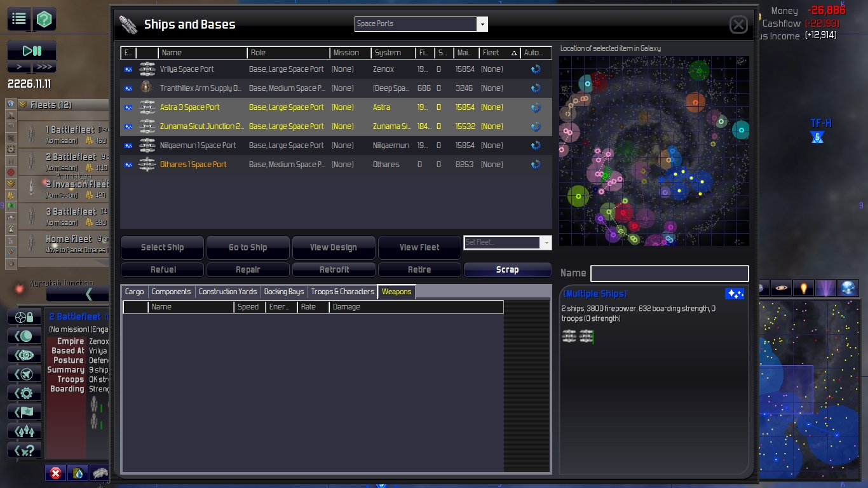This screenshot has width=868, height=488.
Task: Click the lock-target selection icon
Action: (x=24, y=317)
